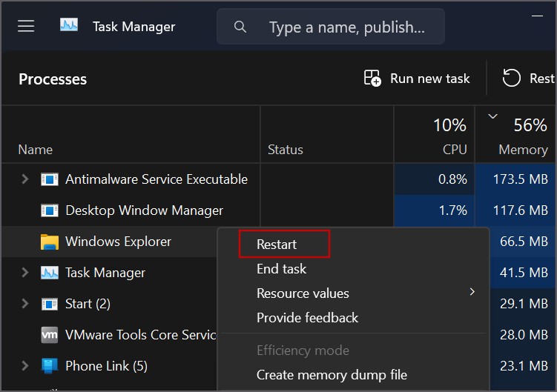This screenshot has height=392, width=557.
Task: Click the 23.1 MB memory cell
Action: click(x=523, y=366)
